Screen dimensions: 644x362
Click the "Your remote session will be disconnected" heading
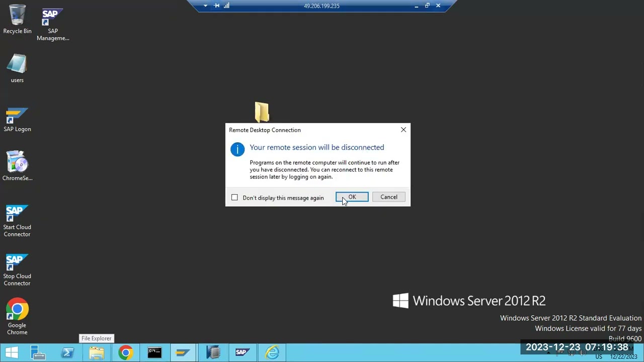(x=317, y=147)
